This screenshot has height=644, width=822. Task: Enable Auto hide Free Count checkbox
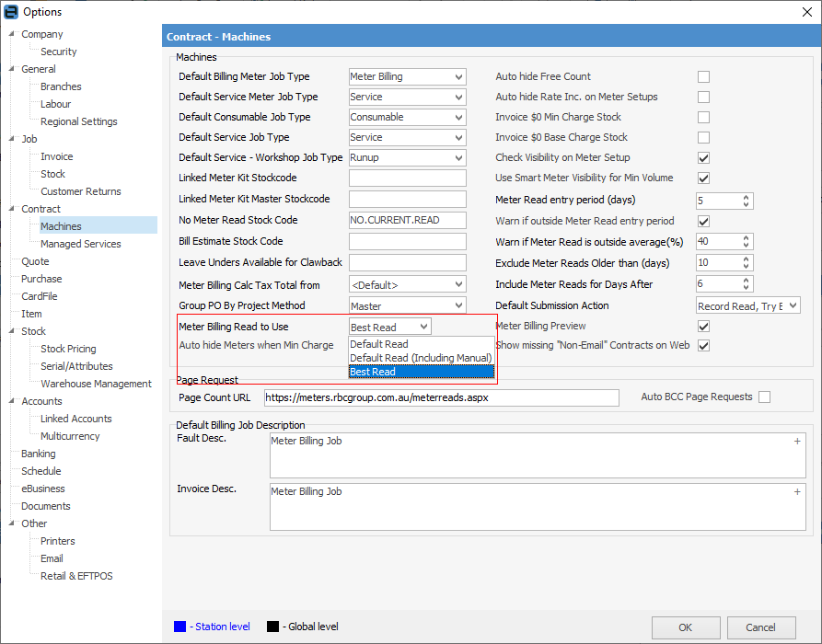tap(703, 76)
